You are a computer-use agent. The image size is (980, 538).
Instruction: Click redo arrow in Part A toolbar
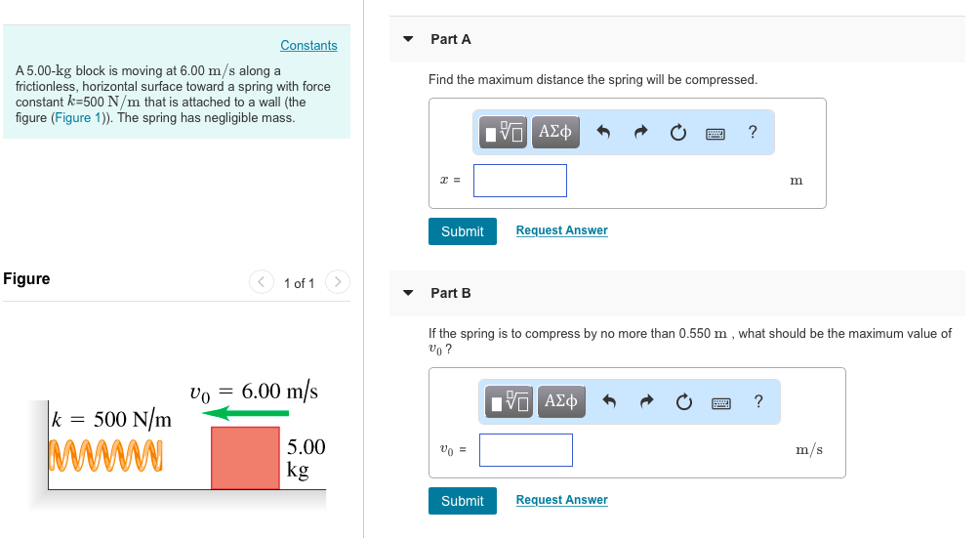641,134
